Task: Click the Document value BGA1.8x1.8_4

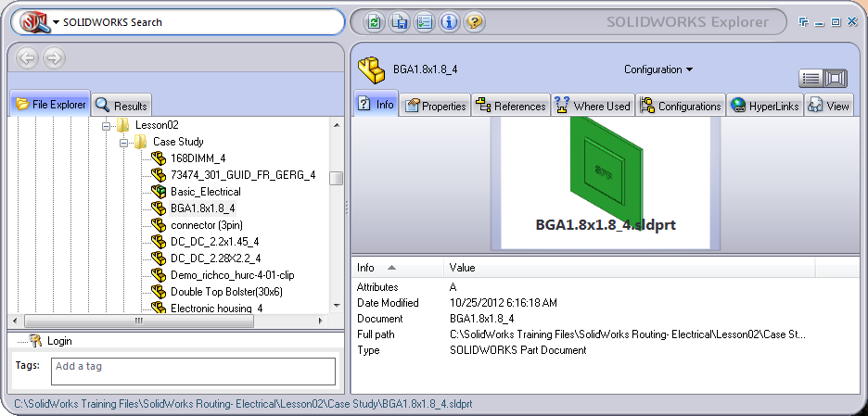Action: click(482, 319)
